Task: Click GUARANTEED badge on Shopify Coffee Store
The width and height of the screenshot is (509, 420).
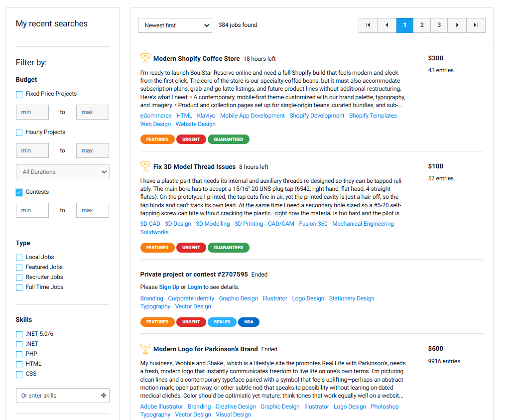Action: pyautogui.click(x=228, y=140)
